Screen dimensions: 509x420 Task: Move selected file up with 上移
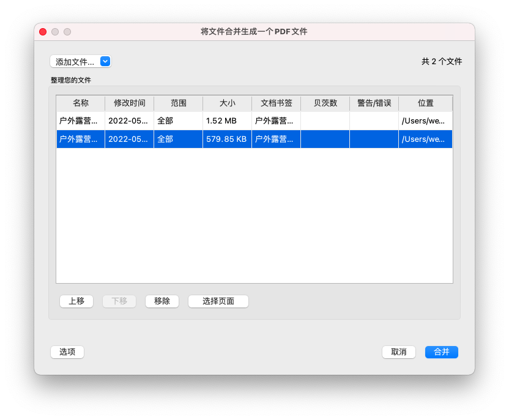(x=76, y=301)
